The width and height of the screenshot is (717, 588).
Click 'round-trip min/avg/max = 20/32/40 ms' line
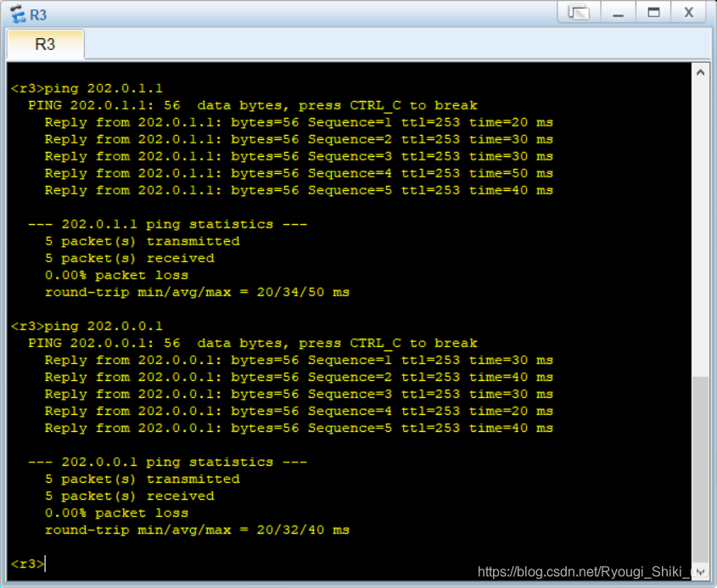coord(197,530)
